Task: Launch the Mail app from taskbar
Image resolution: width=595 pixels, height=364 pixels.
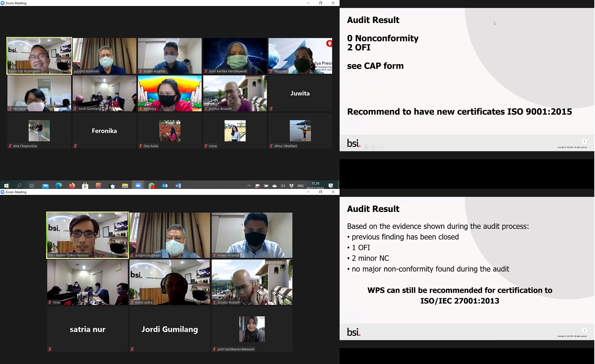Action: (45, 185)
